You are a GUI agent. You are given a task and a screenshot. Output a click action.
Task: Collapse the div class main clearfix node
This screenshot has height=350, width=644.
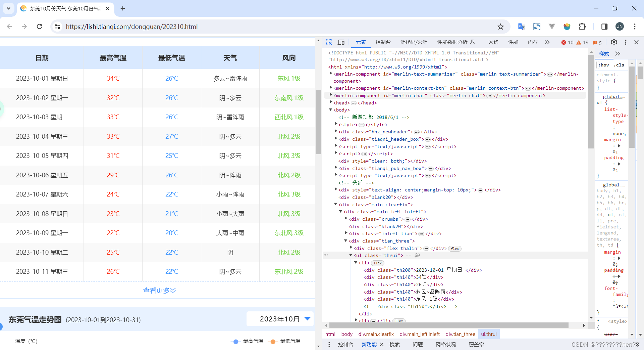pyautogui.click(x=336, y=204)
